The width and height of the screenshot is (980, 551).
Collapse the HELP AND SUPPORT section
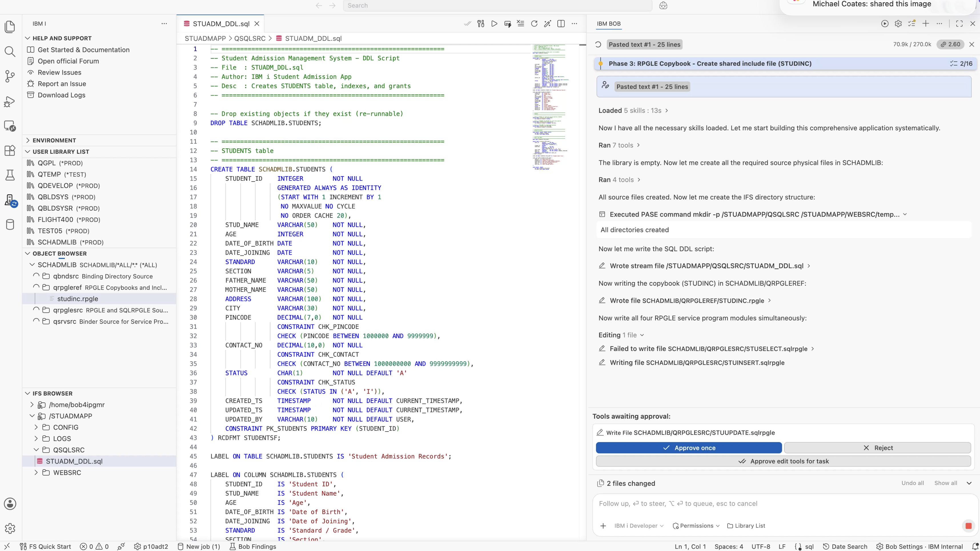(x=28, y=38)
